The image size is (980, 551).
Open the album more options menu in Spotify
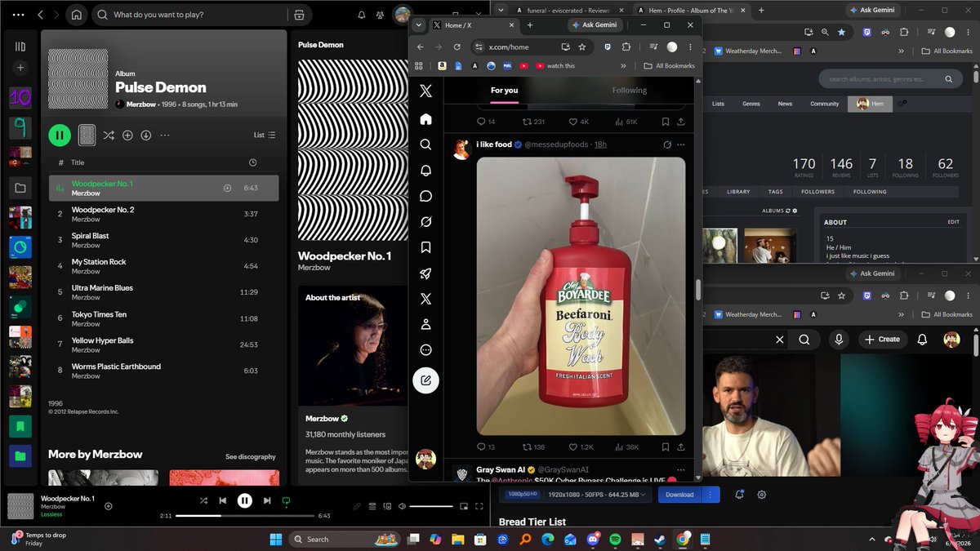pyautogui.click(x=164, y=135)
